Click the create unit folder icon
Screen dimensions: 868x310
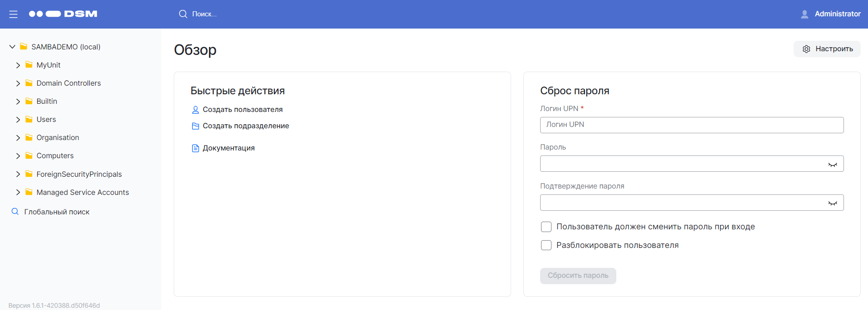click(x=195, y=126)
